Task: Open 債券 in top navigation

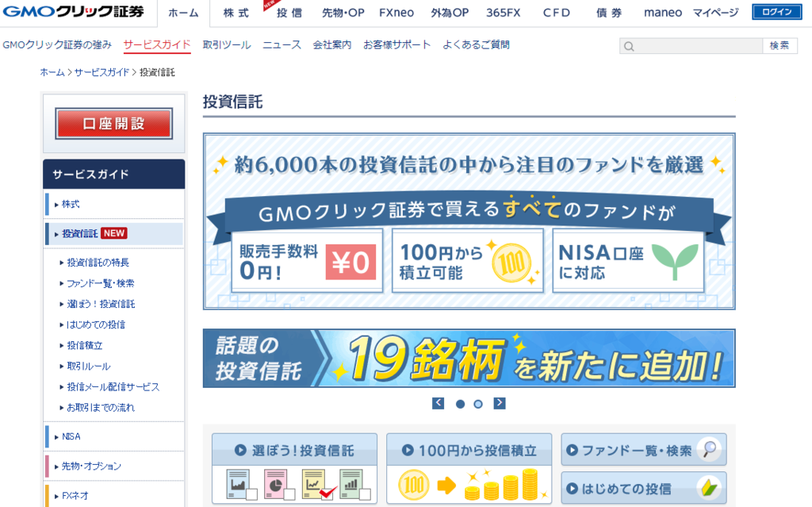Action: [x=609, y=13]
